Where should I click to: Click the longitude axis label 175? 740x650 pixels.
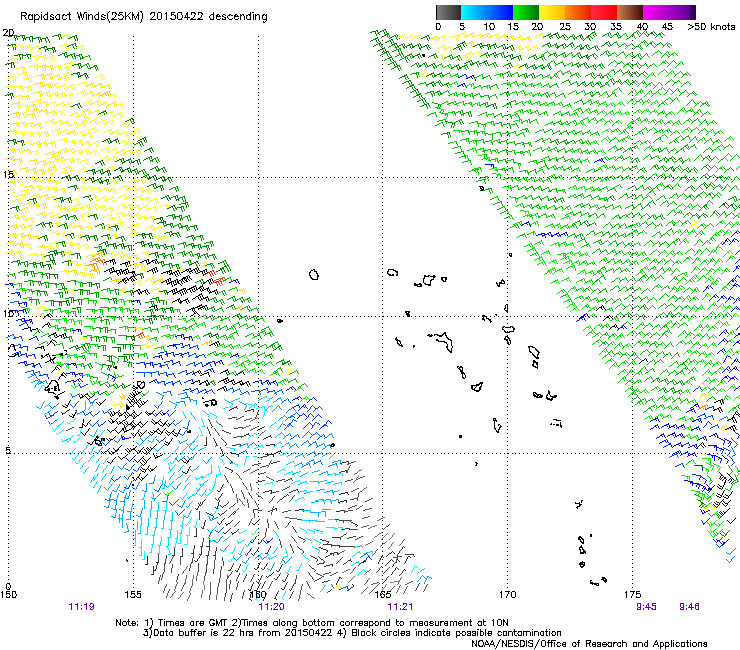632,594
